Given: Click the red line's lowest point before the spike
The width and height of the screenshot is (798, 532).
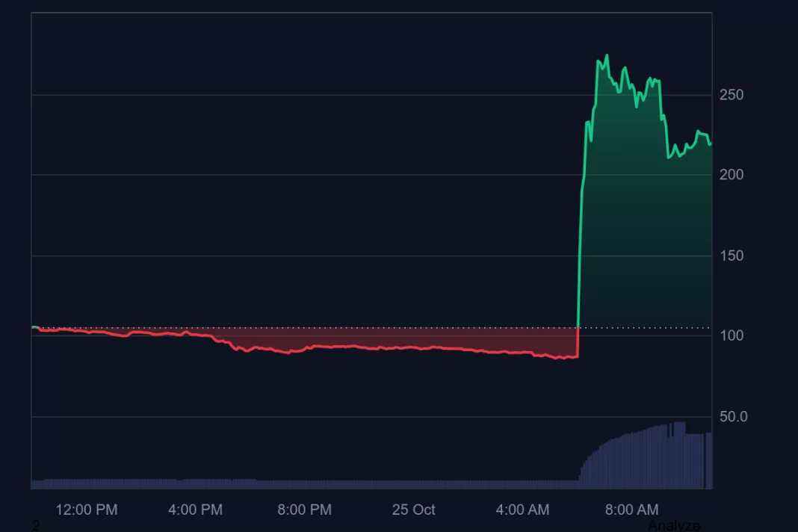Looking at the screenshot, I should 557,359.
